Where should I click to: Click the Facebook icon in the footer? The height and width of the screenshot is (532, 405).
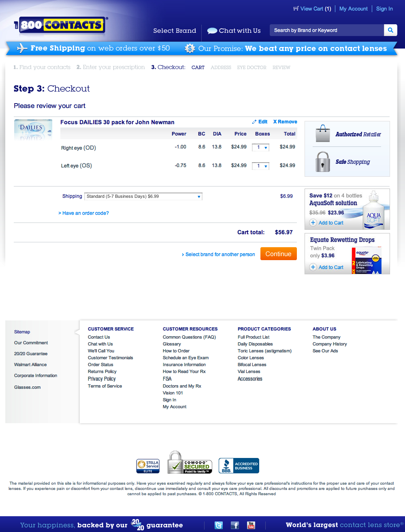coord(234,525)
